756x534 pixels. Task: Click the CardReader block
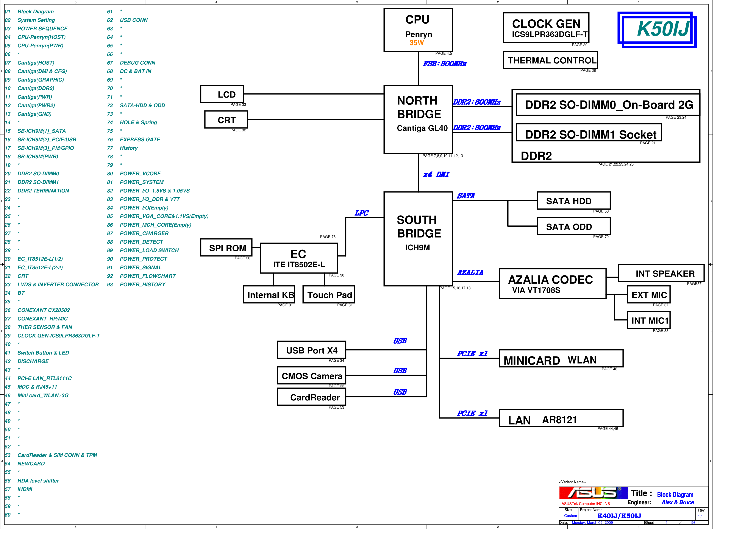[311, 397]
